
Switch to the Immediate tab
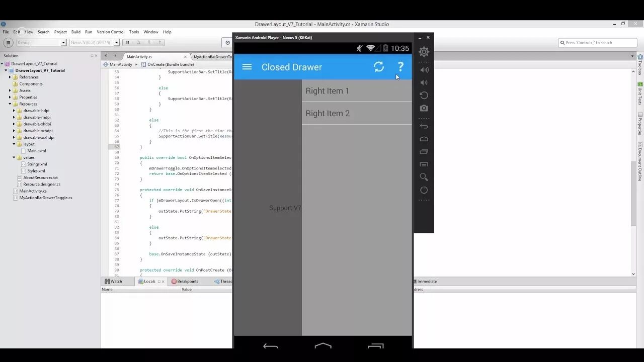(425, 282)
